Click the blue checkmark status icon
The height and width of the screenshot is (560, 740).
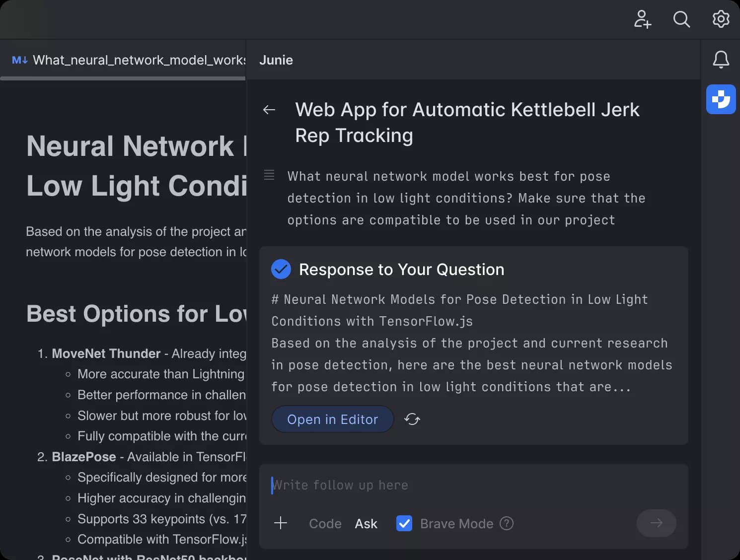pyautogui.click(x=281, y=269)
